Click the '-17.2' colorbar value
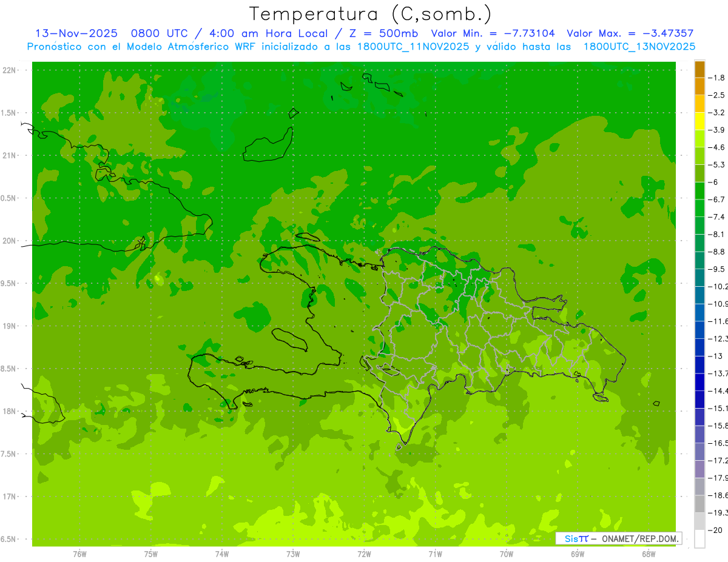The image size is (728, 562). click(718, 460)
